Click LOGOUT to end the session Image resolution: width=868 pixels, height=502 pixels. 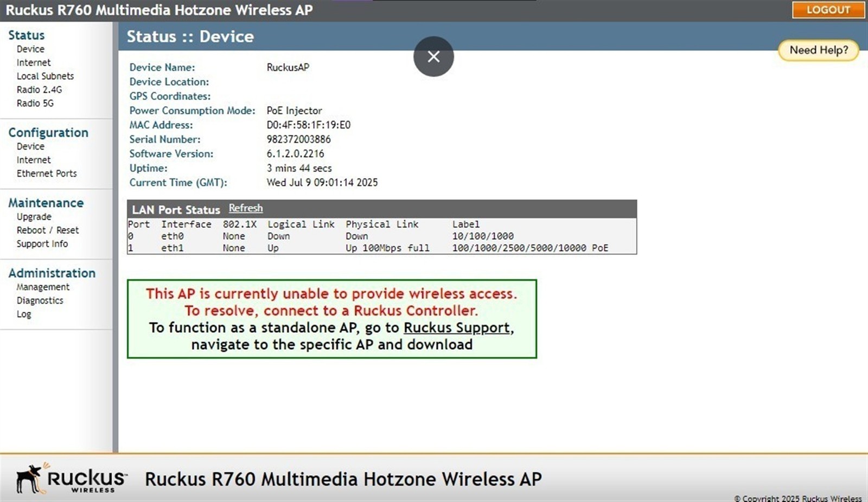828,10
